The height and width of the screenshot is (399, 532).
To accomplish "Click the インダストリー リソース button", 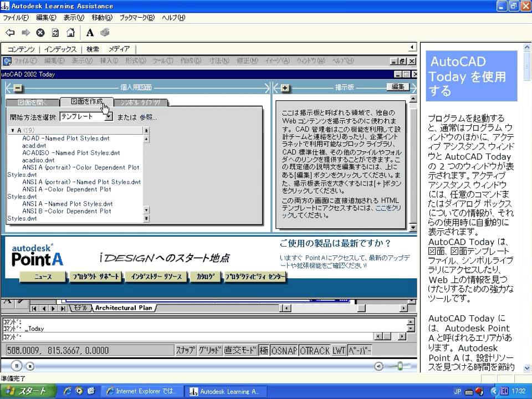I will [156, 277].
